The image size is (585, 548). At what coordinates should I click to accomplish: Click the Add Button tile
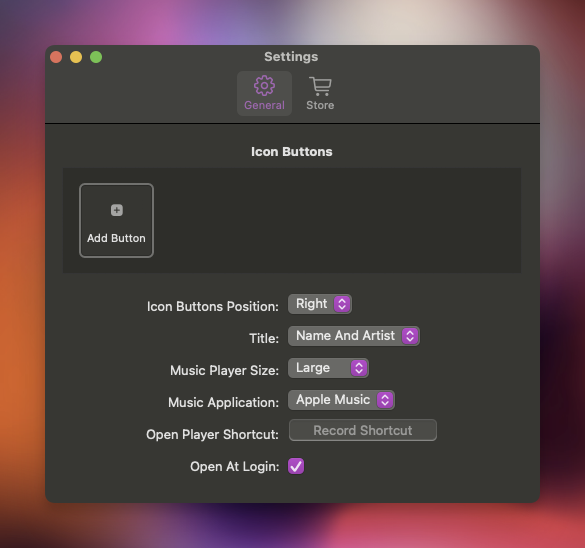coord(116,220)
